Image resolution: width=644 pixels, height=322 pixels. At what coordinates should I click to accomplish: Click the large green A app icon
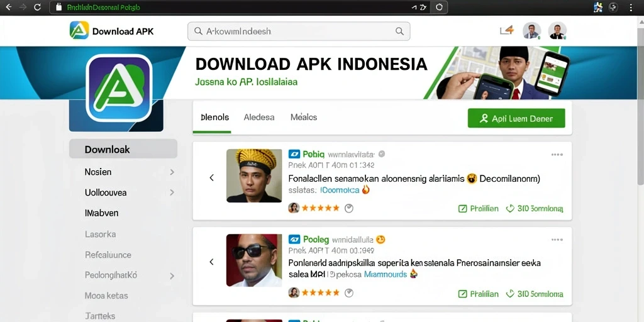pos(119,88)
